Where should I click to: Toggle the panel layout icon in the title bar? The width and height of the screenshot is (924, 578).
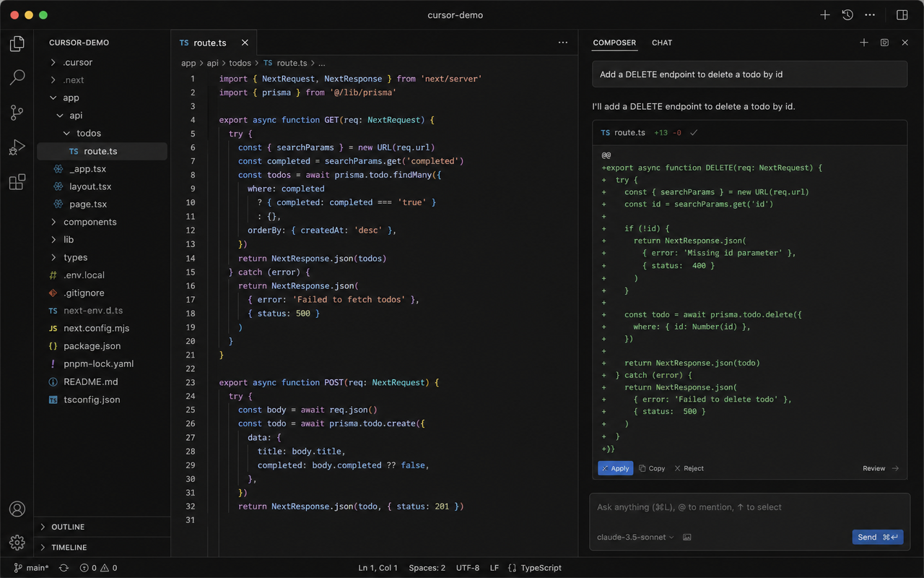[x=902, y=14]
